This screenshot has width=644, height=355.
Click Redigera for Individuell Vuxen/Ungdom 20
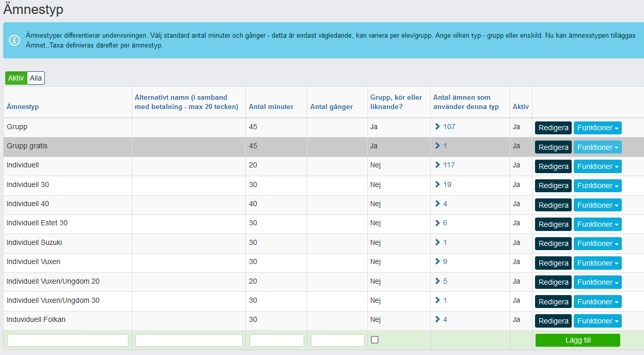click(x=553, y=282)
